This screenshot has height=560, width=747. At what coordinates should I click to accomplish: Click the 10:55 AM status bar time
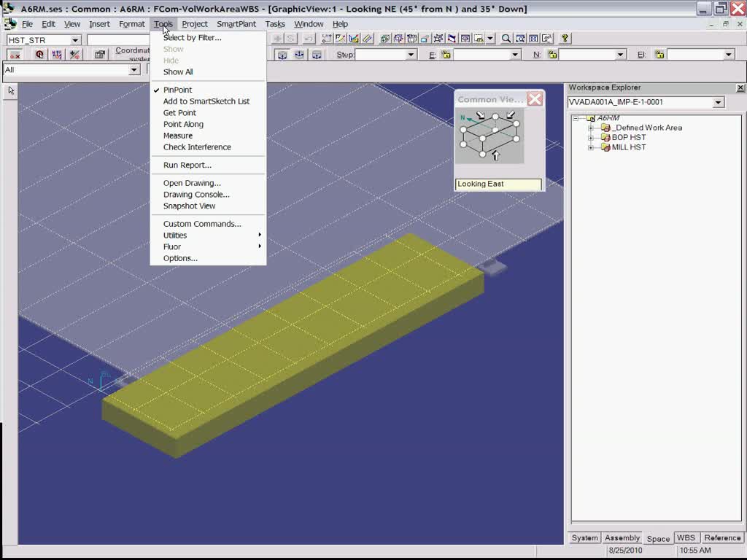coord(695,551)
